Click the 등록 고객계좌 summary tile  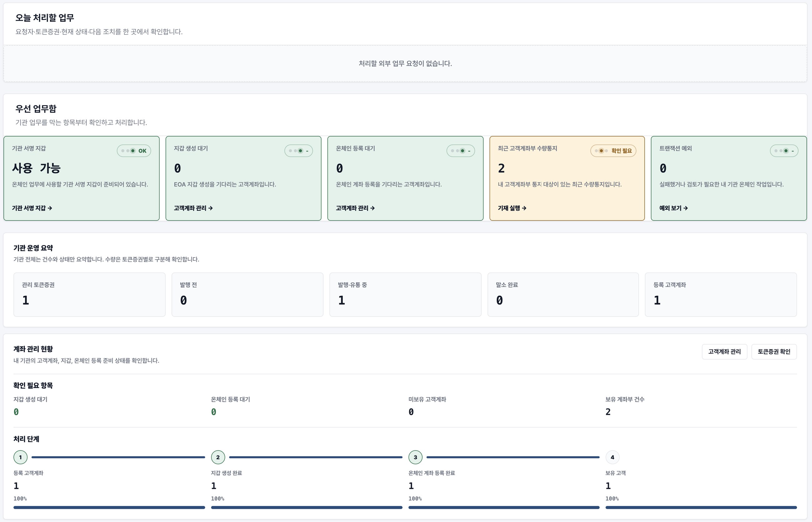[x=721, y=294]
